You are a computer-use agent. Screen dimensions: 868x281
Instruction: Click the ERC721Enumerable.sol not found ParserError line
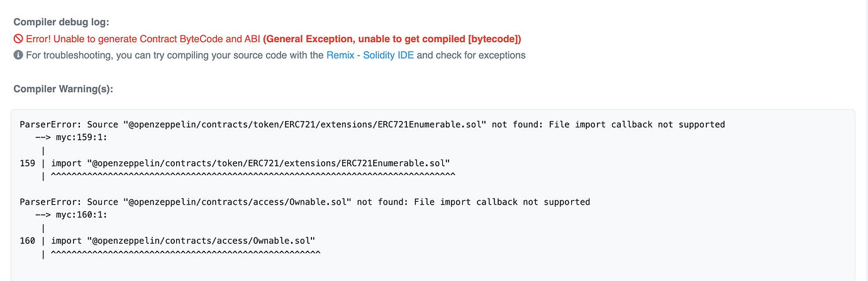(372, 125)
